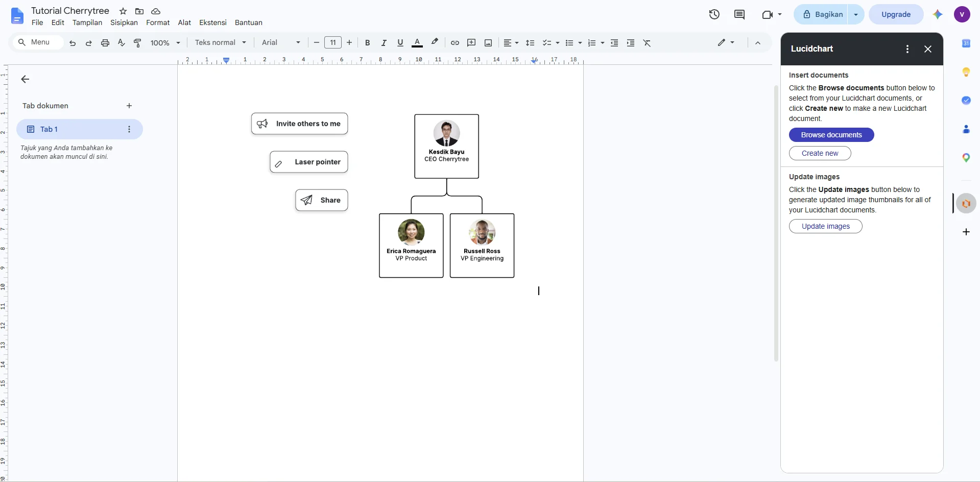980x482 pixels.
Task: Decrease the font size
Action: click(317, 43)
